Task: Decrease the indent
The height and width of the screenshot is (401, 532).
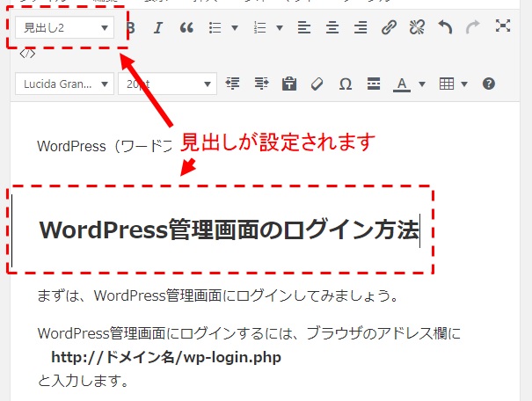Action: point(232,84)
